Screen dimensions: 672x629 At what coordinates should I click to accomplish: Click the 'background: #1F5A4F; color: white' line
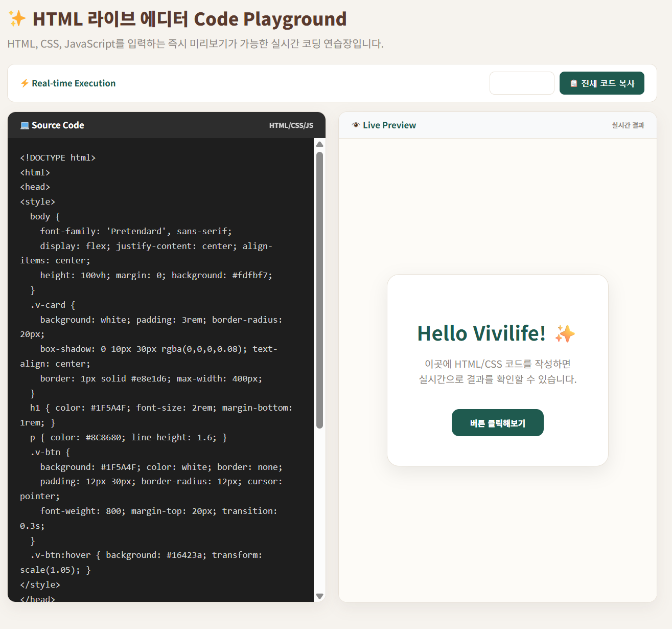click(161, 467)
